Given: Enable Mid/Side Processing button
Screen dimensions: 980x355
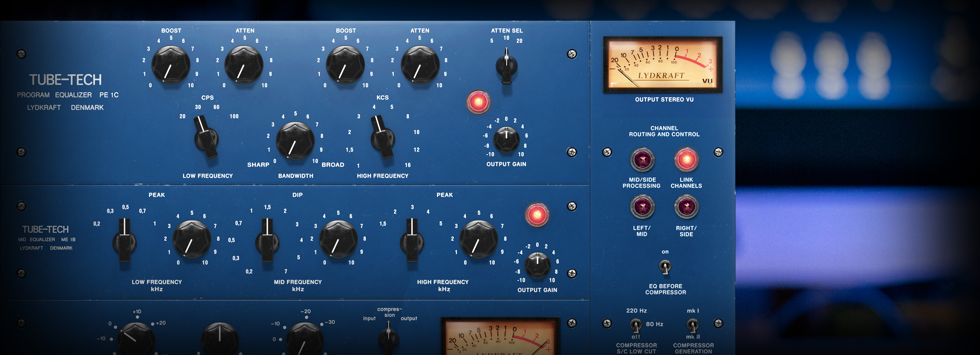Looking at the screenshot, I should click(642, 159).
